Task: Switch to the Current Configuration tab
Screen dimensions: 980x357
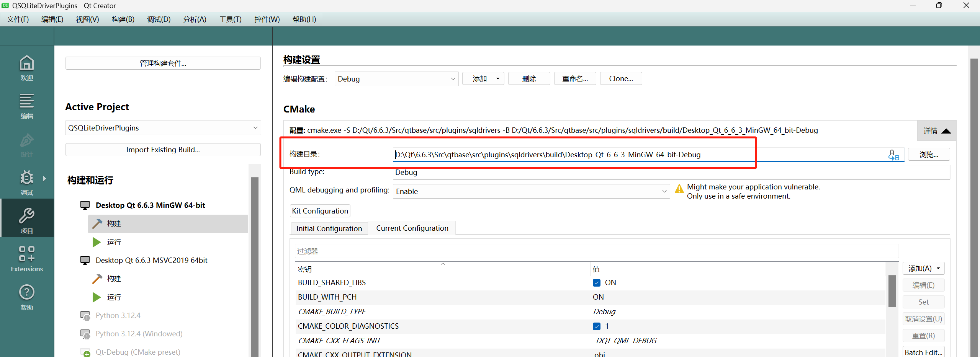Action: [412, 228]
